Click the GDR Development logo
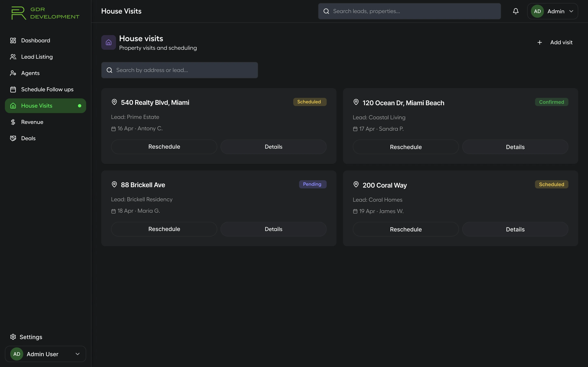This screenshot has width=588, height=367. (x=45, y=13)
